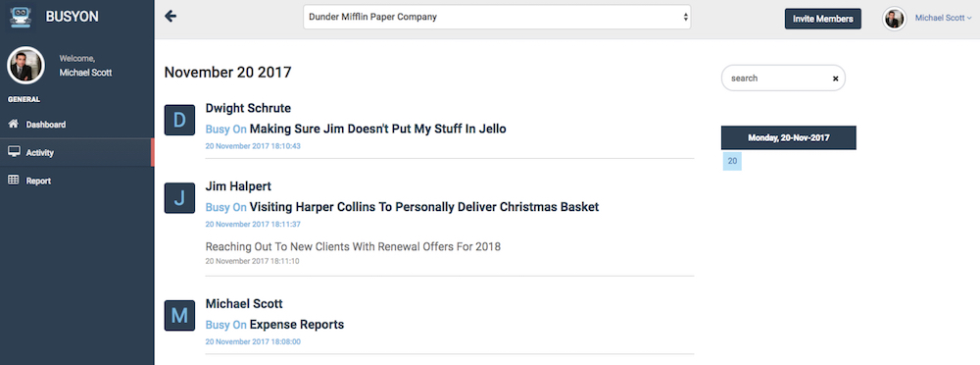This screenshot has width=980, height=365.
Task: Click the Invite Members button
Action: [822, 19]
